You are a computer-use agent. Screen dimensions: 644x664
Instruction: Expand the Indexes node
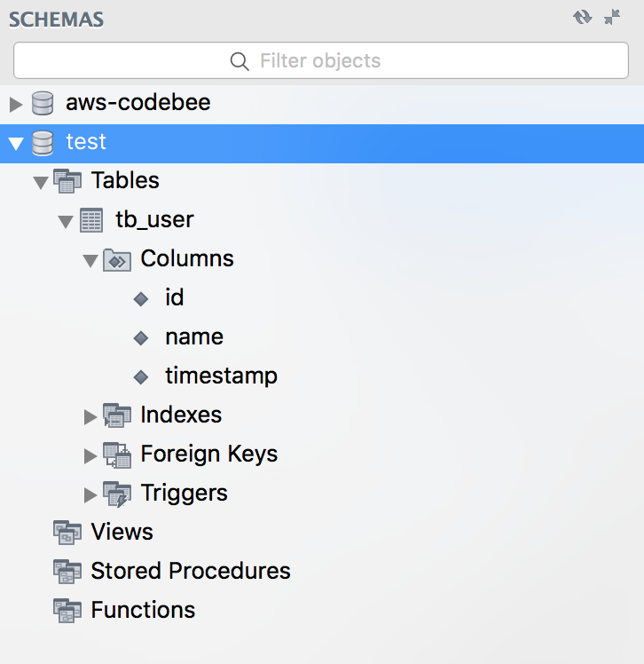coord(90,416)
